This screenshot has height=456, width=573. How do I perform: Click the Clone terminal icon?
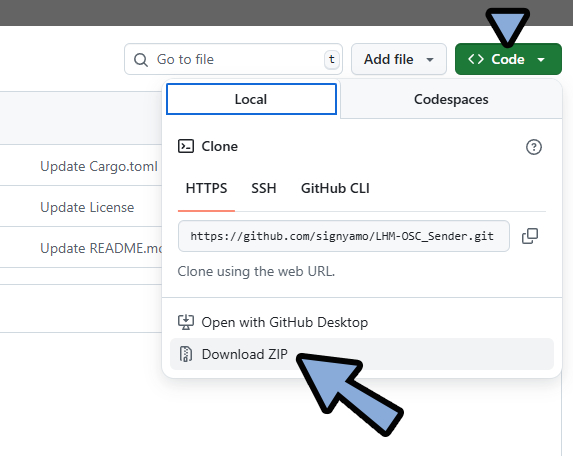tap(186, 146)
